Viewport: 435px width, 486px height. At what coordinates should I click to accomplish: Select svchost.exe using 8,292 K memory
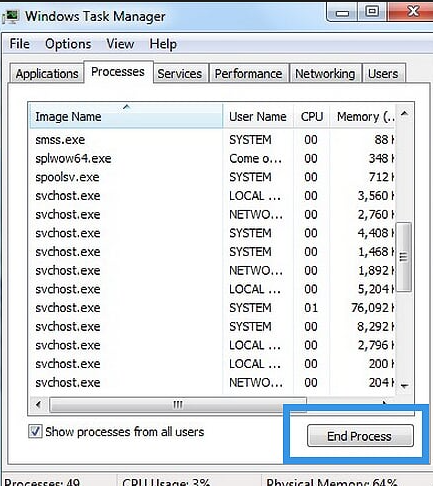tap(212, 326)
